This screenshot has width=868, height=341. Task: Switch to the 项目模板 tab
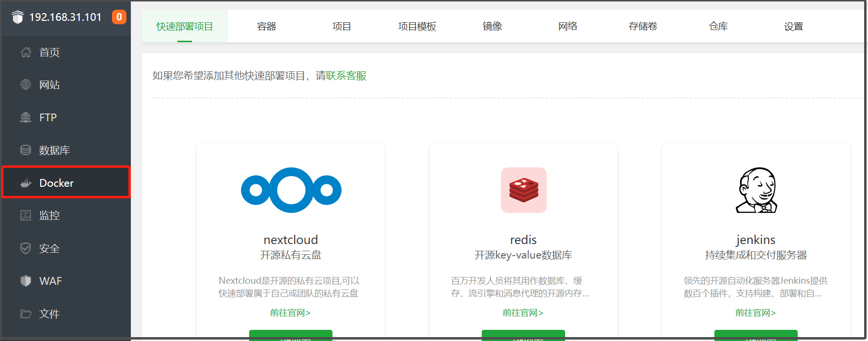[417, 26]
